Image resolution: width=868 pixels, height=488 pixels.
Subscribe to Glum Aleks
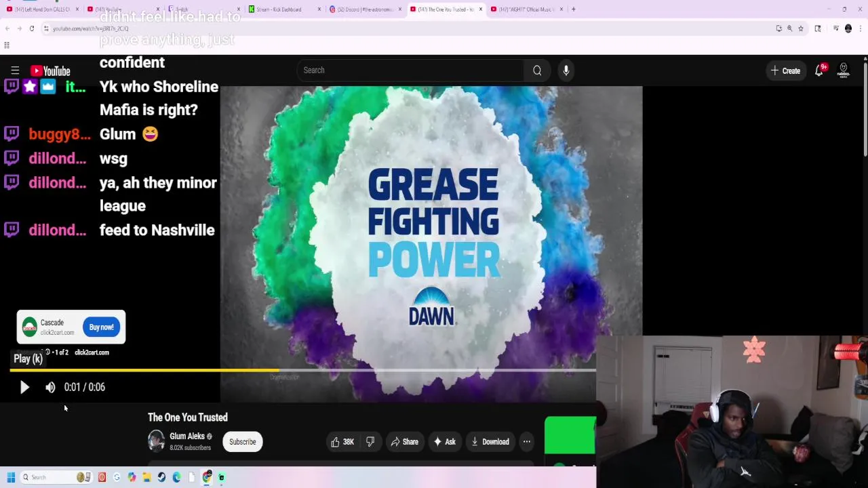coord(243,442)
